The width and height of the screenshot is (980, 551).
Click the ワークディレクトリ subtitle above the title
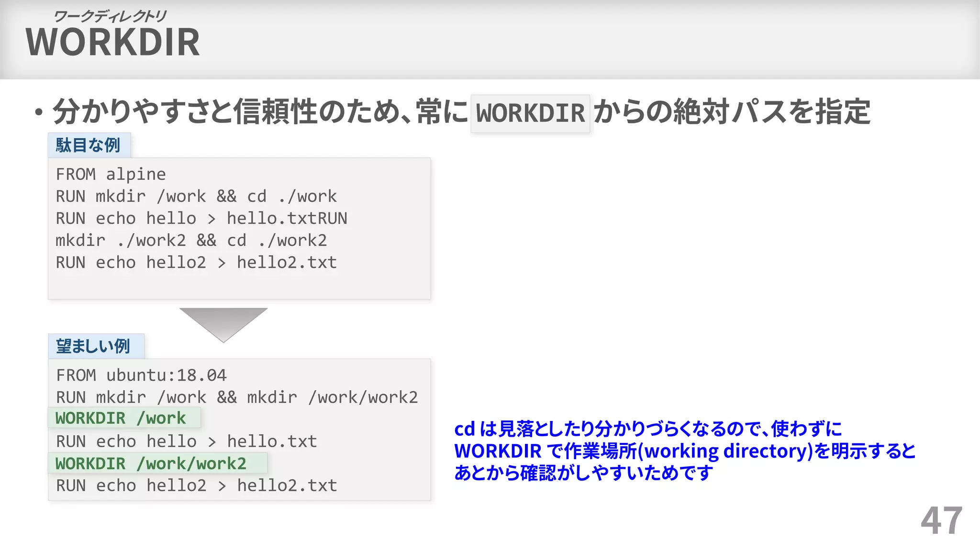point(110,16)
